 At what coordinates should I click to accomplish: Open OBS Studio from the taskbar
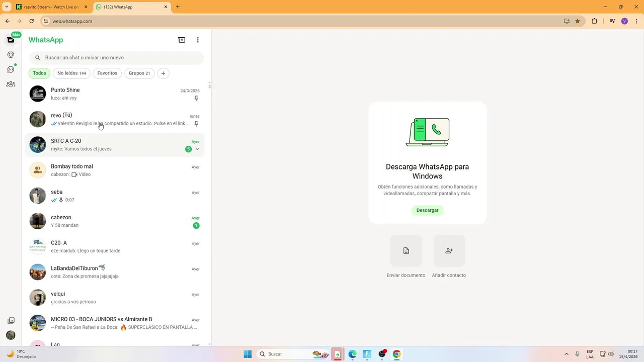(382, 354)
